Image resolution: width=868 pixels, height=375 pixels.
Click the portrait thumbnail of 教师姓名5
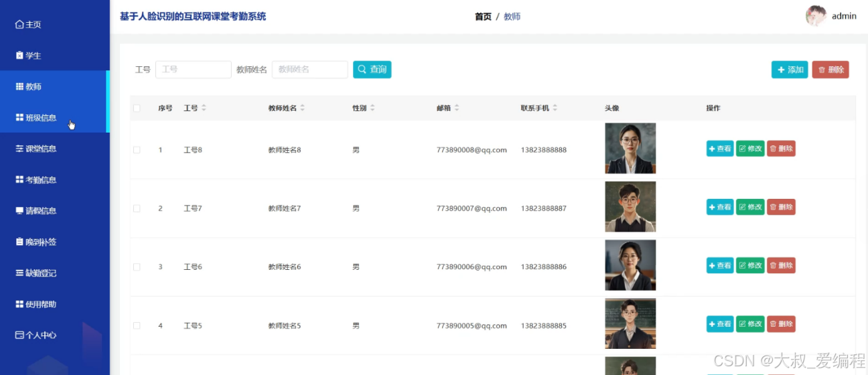630,323
